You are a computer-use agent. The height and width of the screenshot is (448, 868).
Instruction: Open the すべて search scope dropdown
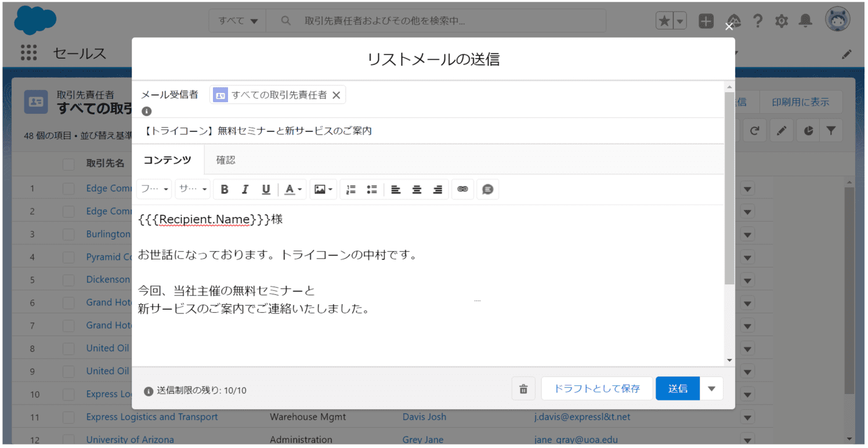click(x=237, y=21)
